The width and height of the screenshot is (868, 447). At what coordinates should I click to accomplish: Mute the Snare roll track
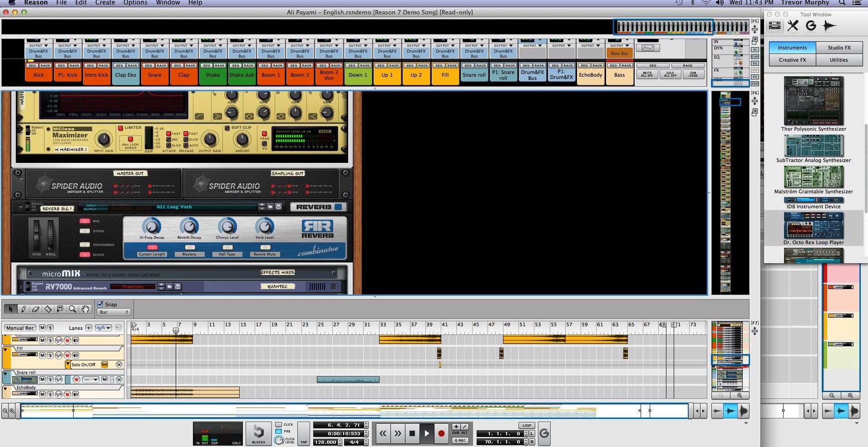point(42,379)
